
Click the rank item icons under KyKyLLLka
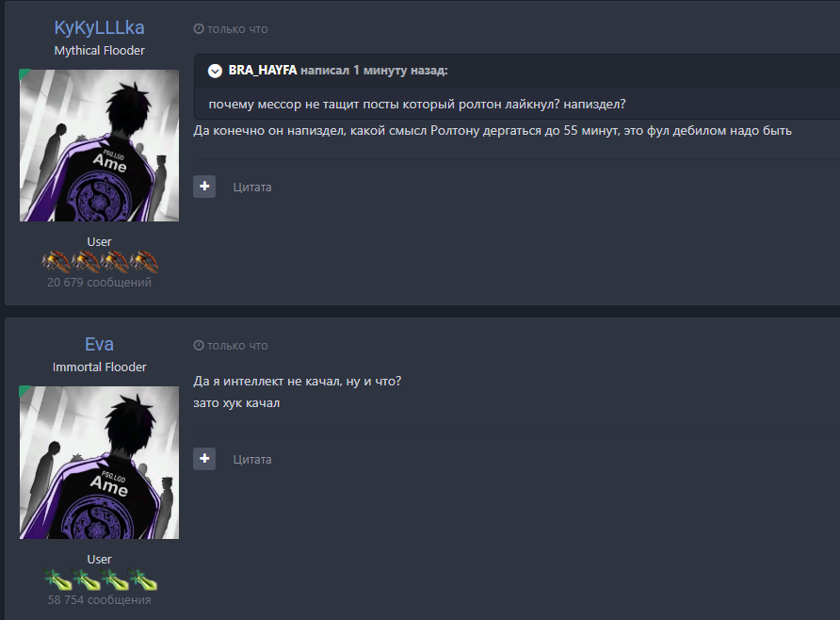click(100, 262)
